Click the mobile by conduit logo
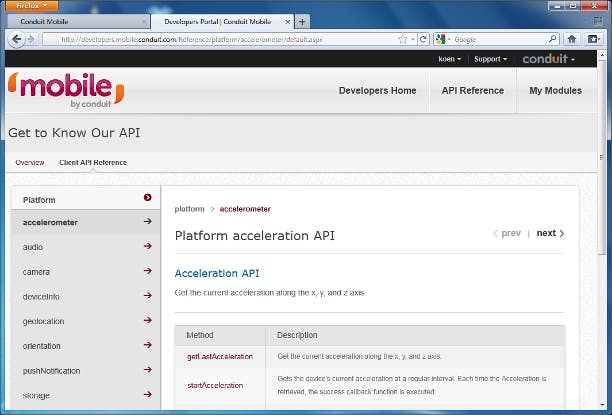 66,90
